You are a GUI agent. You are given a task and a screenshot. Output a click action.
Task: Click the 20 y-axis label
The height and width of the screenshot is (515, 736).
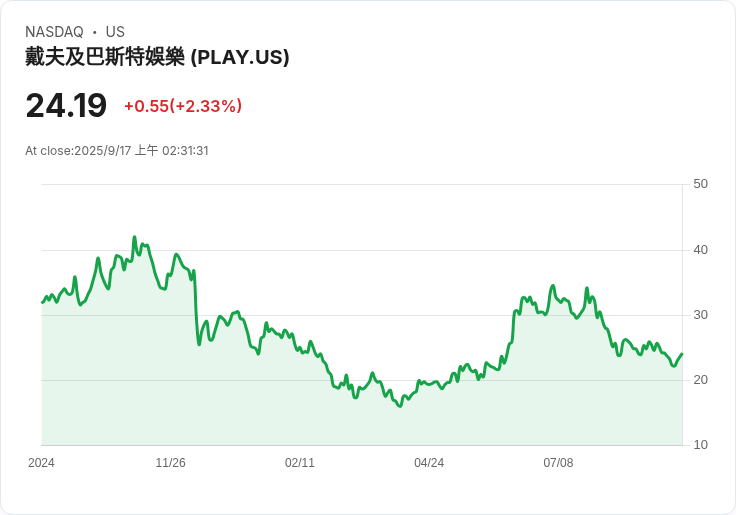(700, 380)
